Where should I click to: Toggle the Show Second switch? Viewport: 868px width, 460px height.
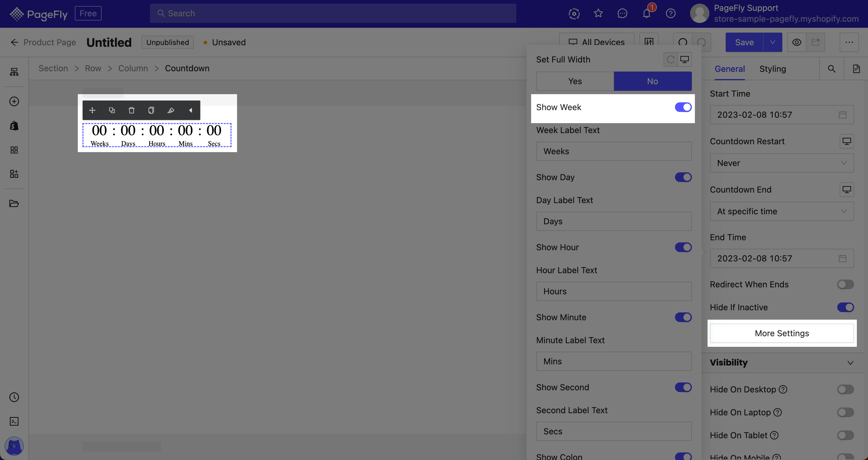coord(683,388)
